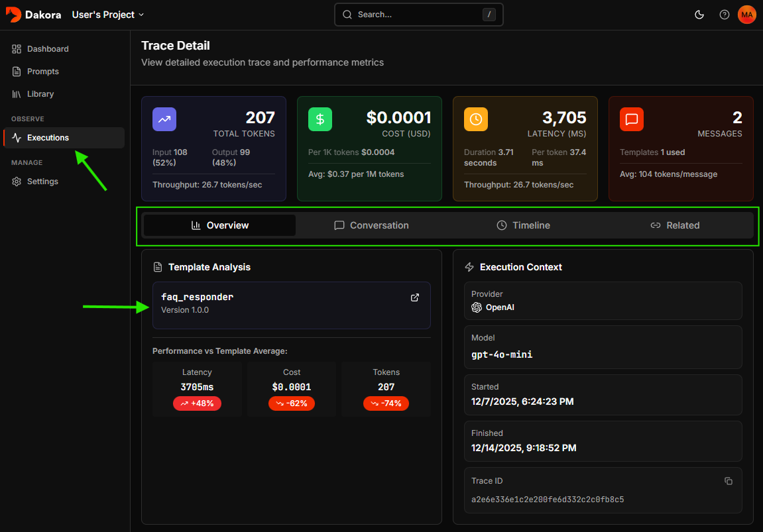The image size is (763, 532).
Task: Click the purple Total Tokens trend icon
Action: (x=164, y=119)
